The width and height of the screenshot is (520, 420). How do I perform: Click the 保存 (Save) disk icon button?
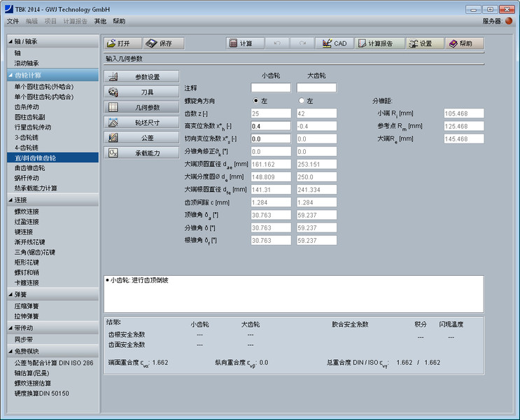click(159, 43)
